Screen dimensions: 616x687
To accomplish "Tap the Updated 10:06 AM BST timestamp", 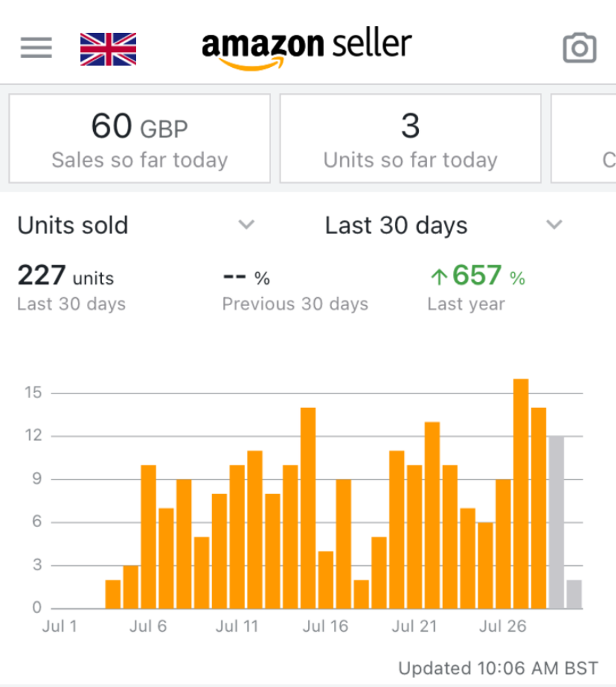I will coord(498,668).
